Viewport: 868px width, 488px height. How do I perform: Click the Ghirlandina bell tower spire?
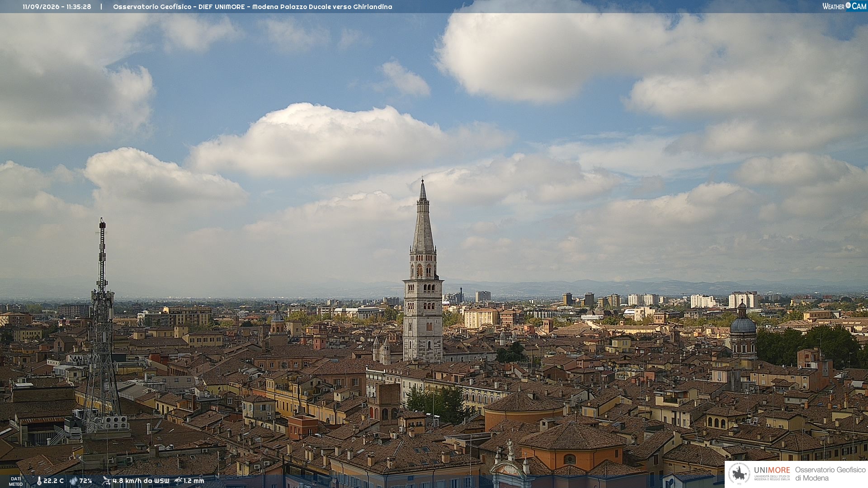tap(423, 216)
